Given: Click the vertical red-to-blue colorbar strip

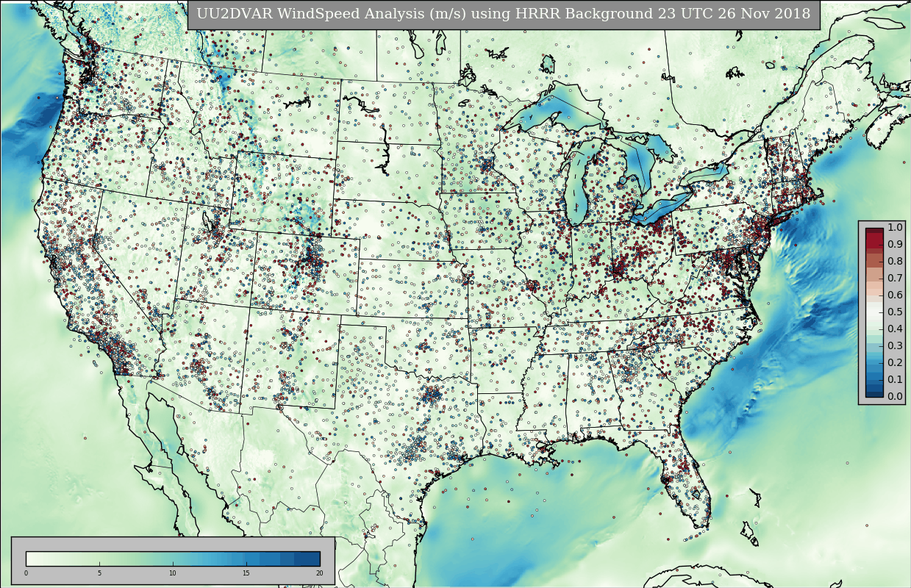Looking at the screenshot, I should coord(874,312).
